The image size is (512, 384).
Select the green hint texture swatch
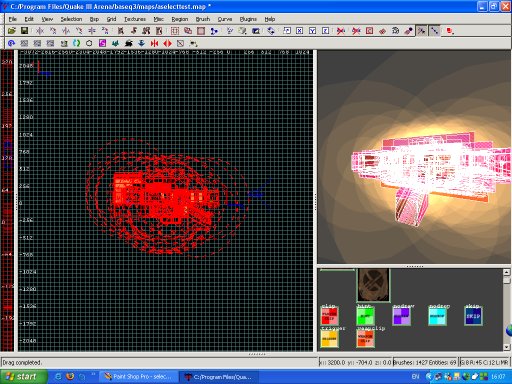click(365, 315)
